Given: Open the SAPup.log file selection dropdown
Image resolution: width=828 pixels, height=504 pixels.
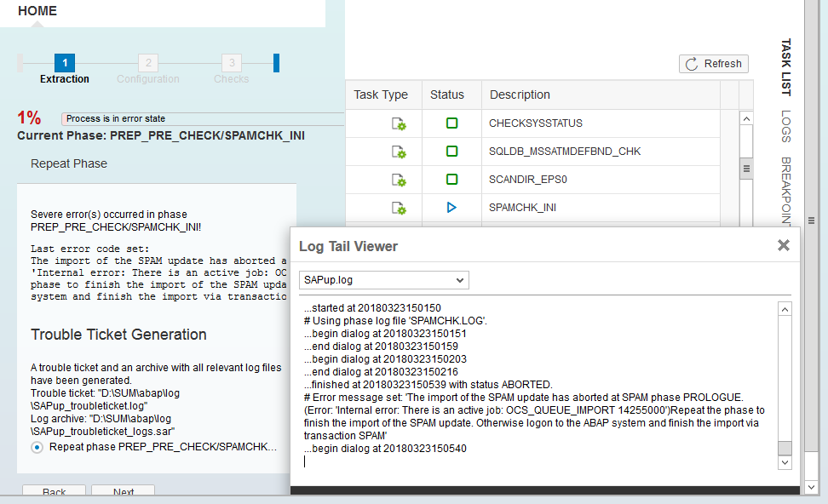Looking at the screenshot, I should pyautogui.click(x=383, y=279).
